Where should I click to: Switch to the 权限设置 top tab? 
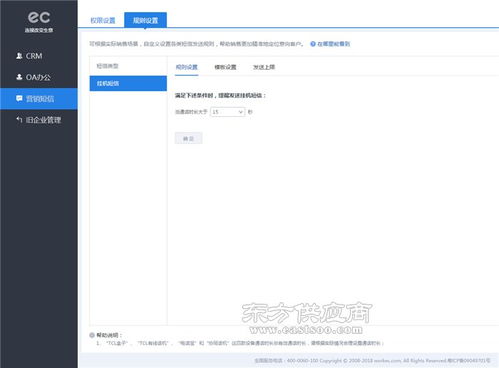[x=103, y=20]
